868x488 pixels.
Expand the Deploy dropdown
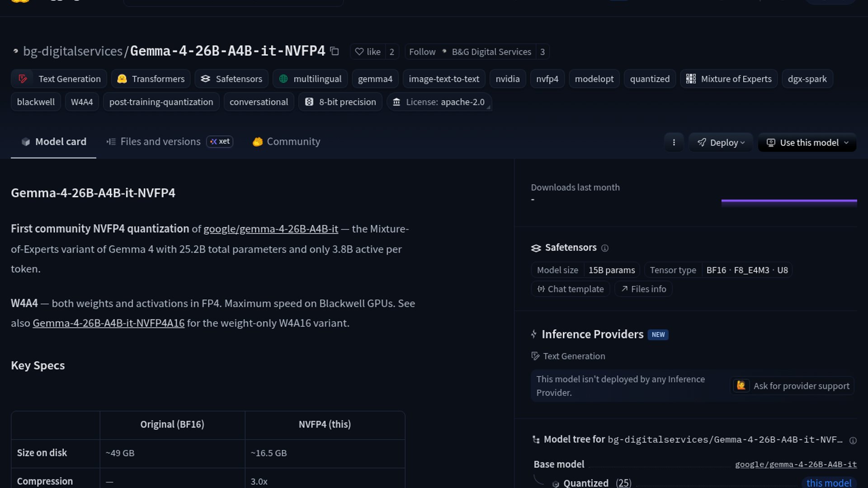(x=721, y=143)
